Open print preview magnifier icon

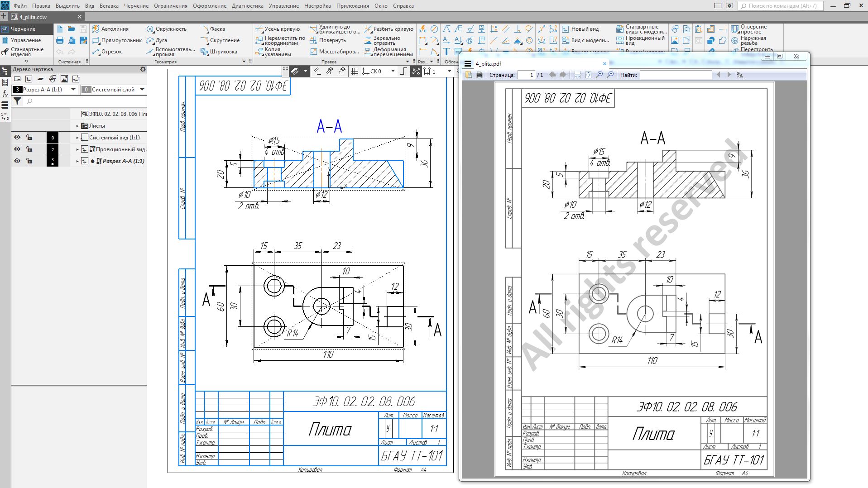coord(72,40)
